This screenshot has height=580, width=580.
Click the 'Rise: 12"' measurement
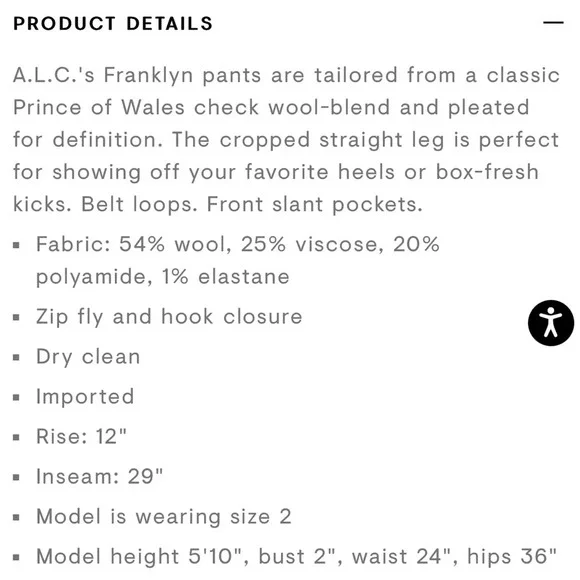[x=81, y=436]
